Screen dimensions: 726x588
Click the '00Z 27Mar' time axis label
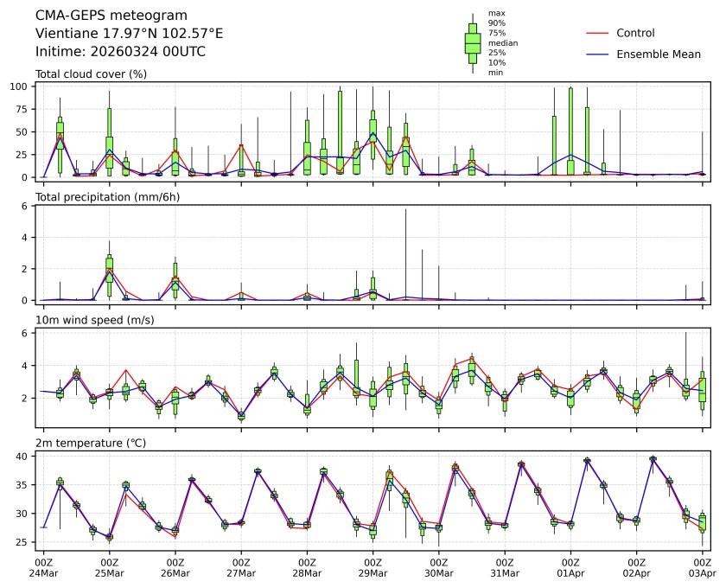241,567
